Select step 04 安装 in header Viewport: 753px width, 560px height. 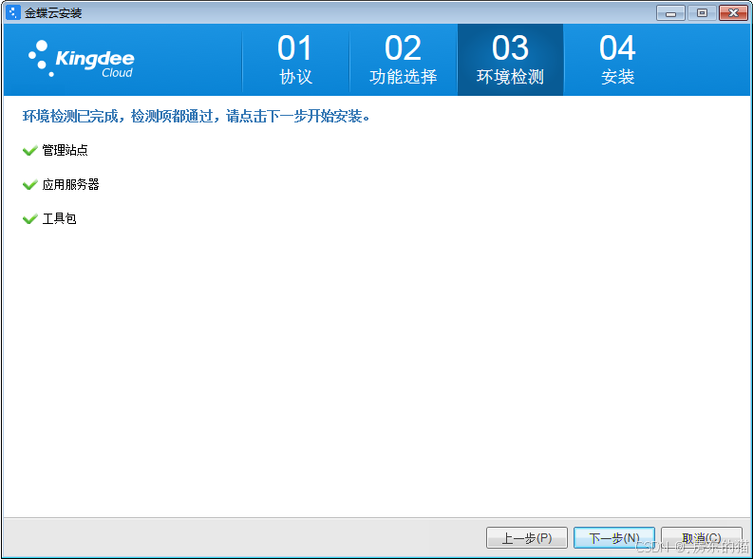click(x=617, y=60)
